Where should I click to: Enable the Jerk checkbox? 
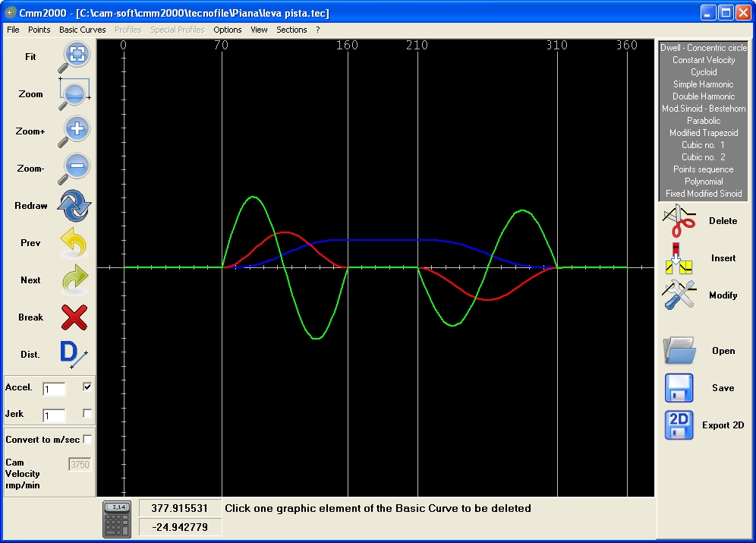(87, 413)
